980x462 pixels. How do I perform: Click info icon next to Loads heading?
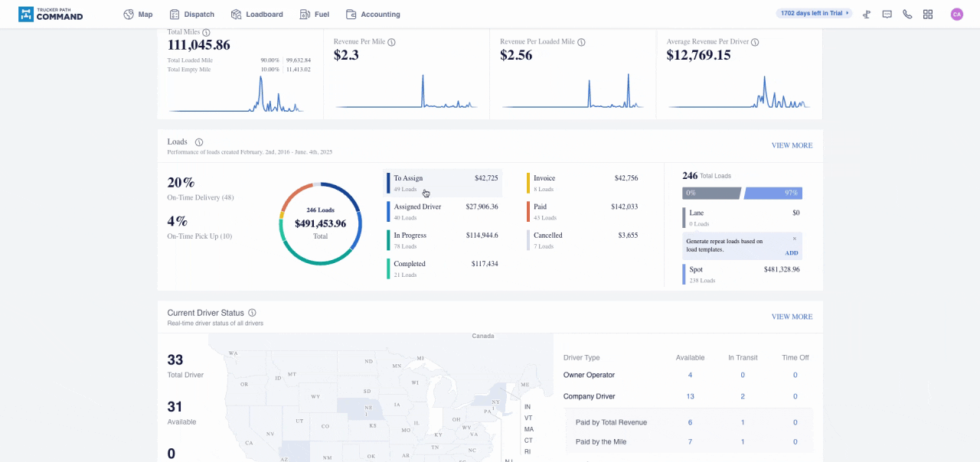[199, 142]
